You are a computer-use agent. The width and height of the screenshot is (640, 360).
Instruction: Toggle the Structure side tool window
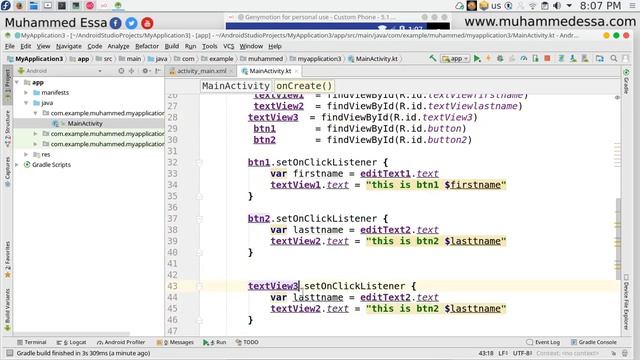(x=7, y=129)
